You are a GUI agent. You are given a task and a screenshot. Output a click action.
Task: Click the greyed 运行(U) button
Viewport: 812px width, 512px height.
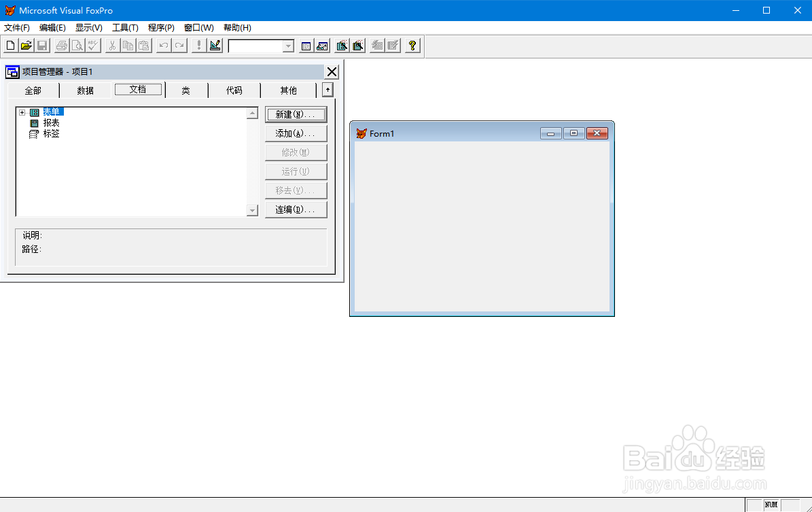click(x=296, y=171)
